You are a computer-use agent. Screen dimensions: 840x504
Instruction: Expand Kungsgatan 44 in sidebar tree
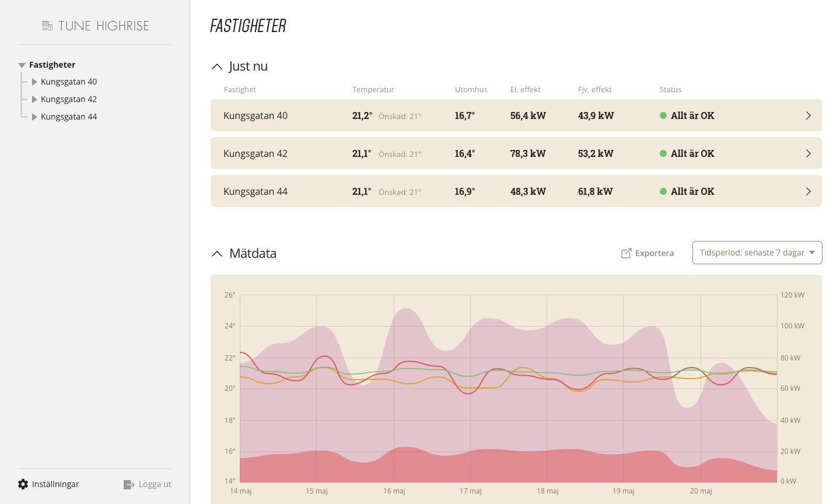(34, 117)
